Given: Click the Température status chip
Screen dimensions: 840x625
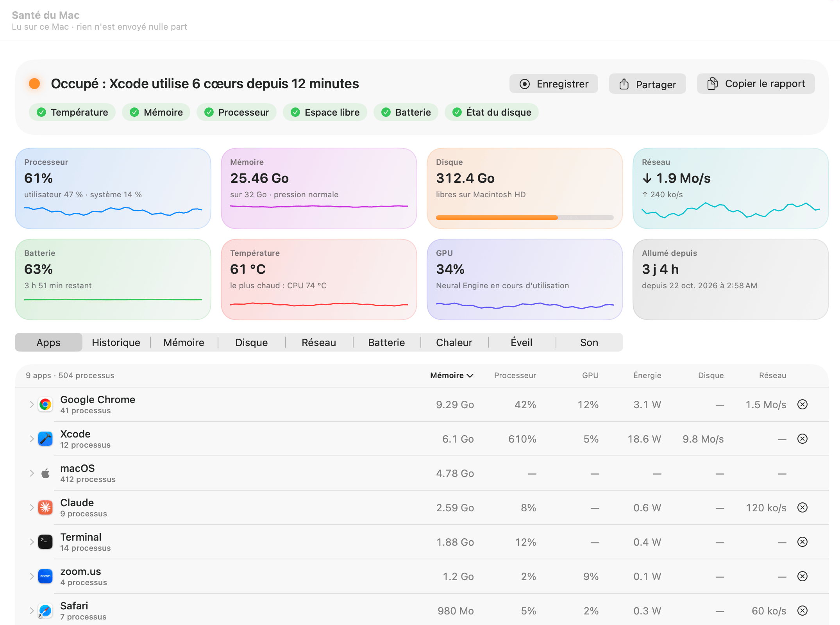Looking at the screenshot, I should coord(72,112).
